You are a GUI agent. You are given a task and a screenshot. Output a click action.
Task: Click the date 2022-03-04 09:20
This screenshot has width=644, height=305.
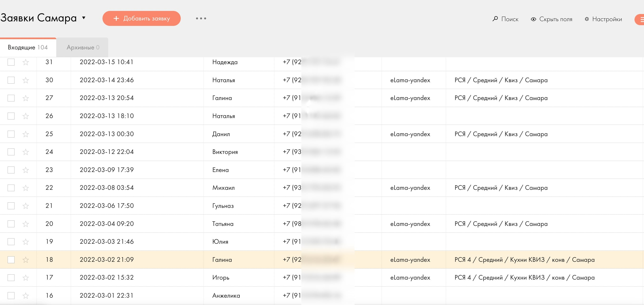pos(107,224)
